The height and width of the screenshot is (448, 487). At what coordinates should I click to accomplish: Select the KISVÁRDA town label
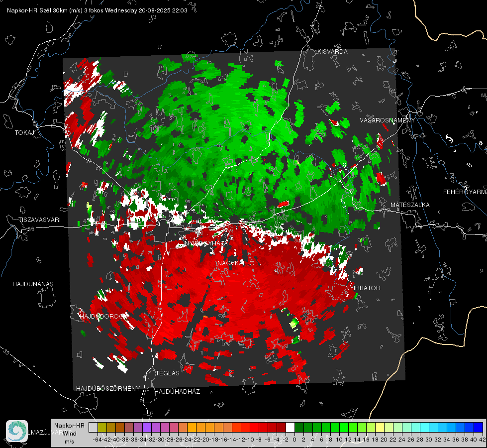pyautogui.click(x=332, y=52)
